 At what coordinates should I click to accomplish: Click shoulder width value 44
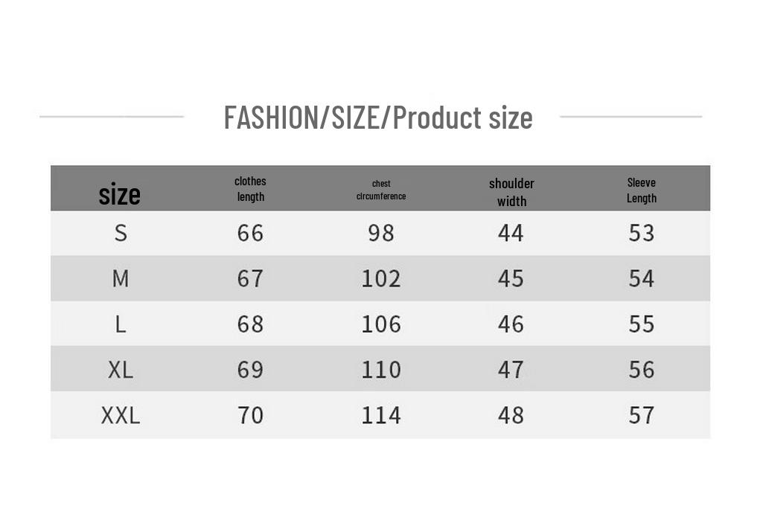pos(511,234)
